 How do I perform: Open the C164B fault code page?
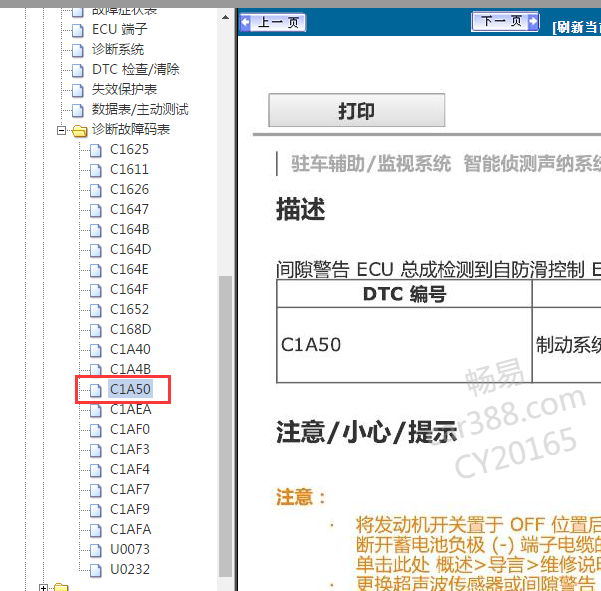point(130,229)
